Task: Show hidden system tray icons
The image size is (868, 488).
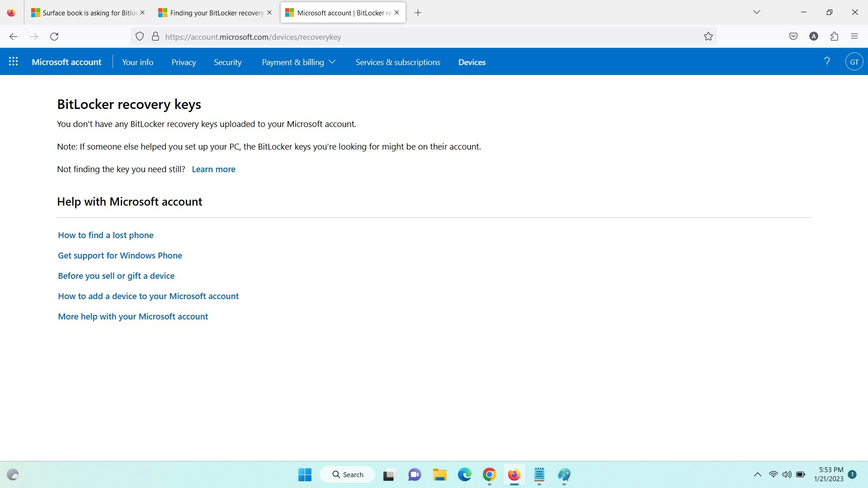Action: coord(757,474)
